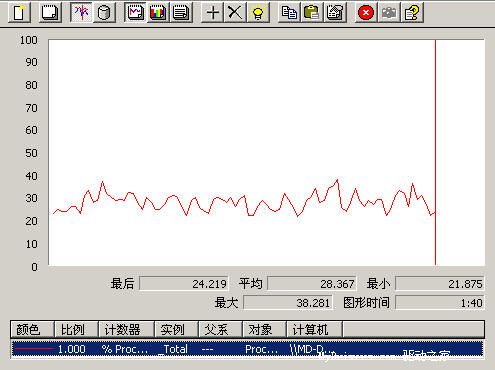The width and height of the screenshot is (495, 370).
Task: Switch to the report view icon
Action: pos(181,13)
